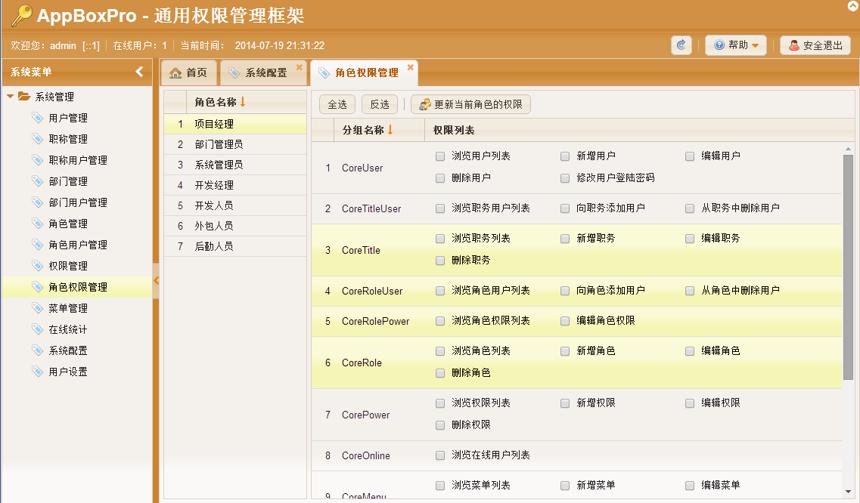Image resolution: width=860 pixels, height=503 pixels.
Task: Collapse the 系统菜单 sidebar panel
Action: pos(139,71)
